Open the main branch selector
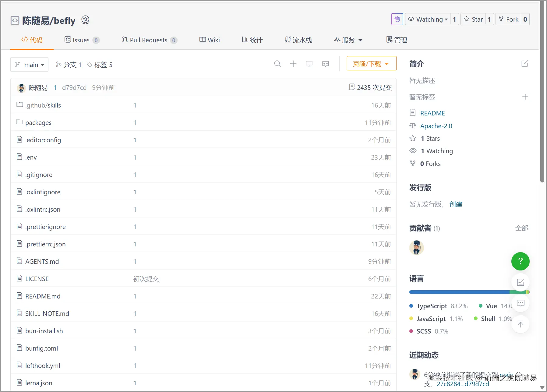Screen dimensions: 547x392 click(29, 64)
